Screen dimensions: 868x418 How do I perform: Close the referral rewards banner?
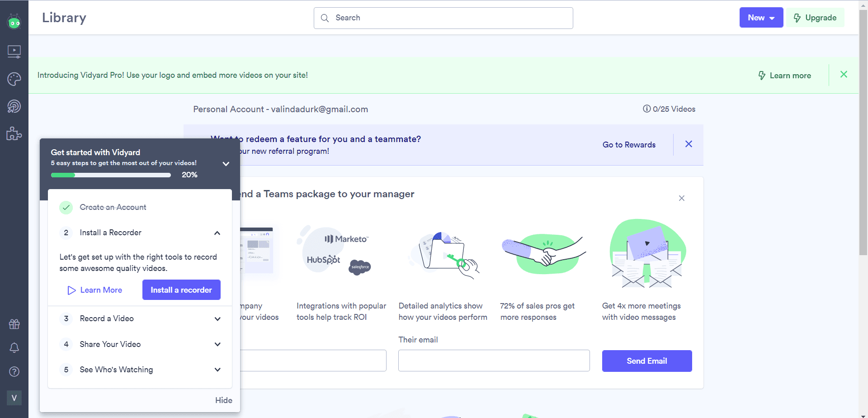point(689,144)
